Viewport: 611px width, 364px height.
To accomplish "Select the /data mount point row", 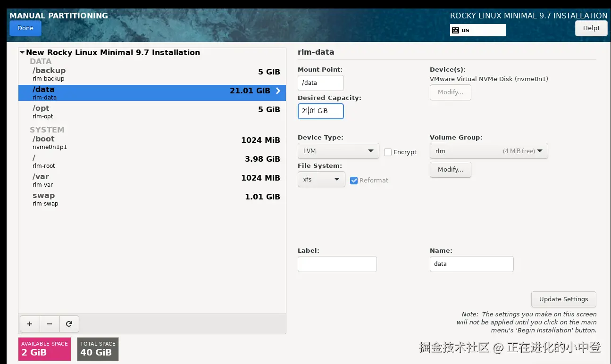I will tap(152, 93).
